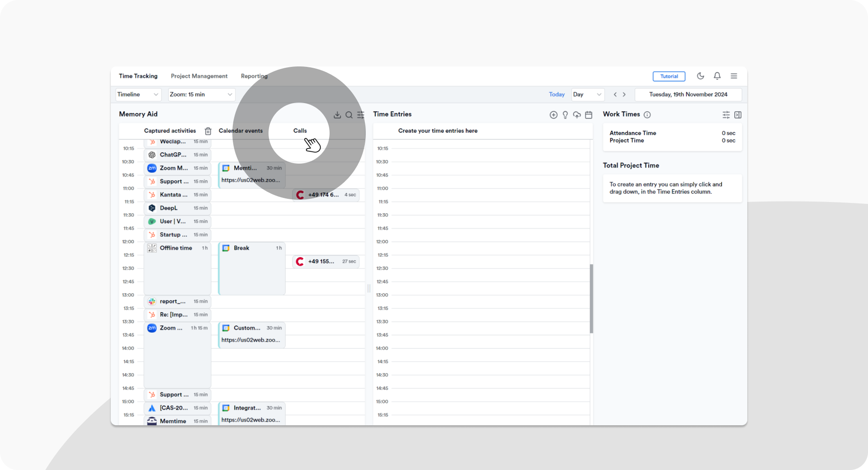This screenshot has width=868, height=470.
Task: Click the 12:00 slot in Time Entries
Action: (x=490, y=248)
